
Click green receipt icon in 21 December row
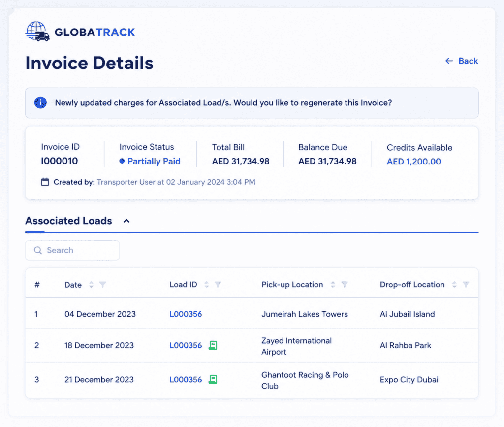click(213, 379)
